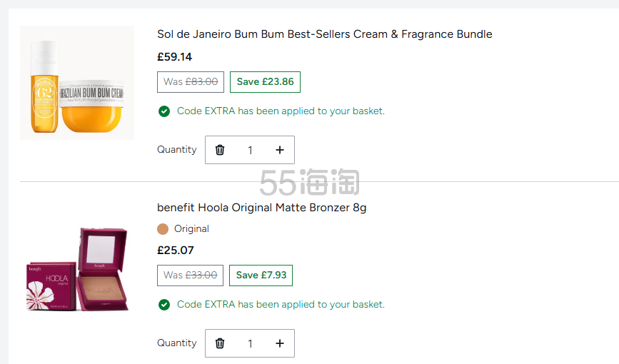The image size is (619, 364).
Task: Click the £25.07 bronzer price
Action: [175, 251]
